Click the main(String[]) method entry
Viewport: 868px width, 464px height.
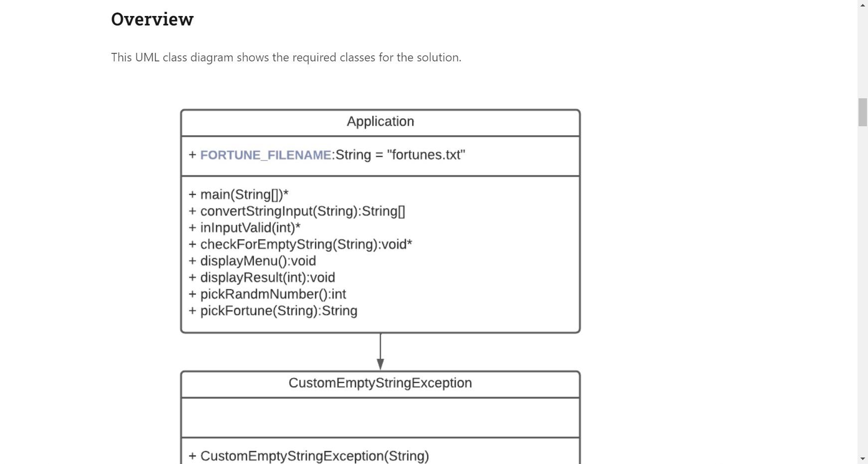tap(238, 194)
